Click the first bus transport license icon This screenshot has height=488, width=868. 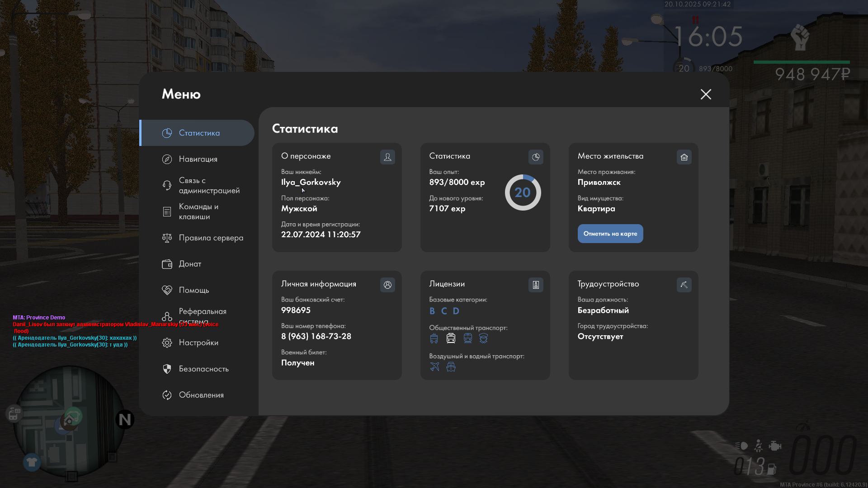pyautogui.click(x=434, y=338)
